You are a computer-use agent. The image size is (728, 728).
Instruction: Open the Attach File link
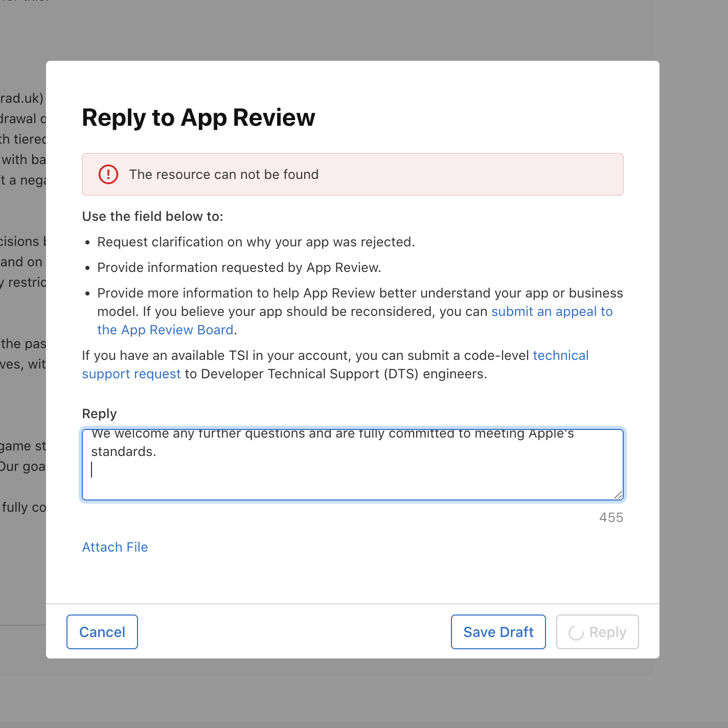point(115,547)
